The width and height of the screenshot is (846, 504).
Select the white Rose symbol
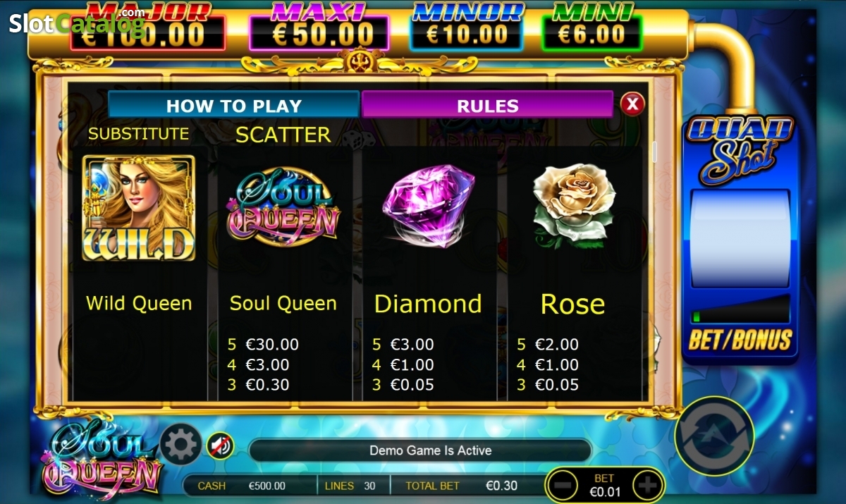574,205
